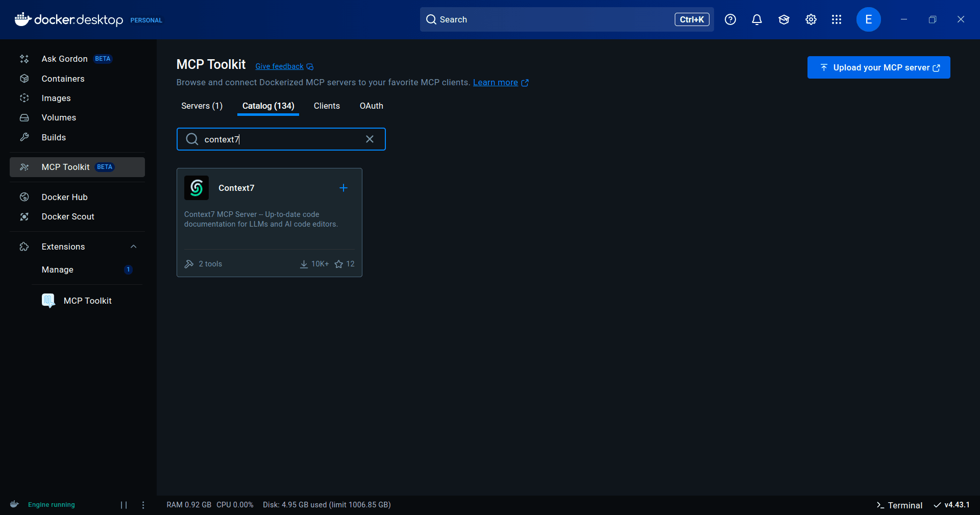Open the three-dot engine menu
Screen dimensions: 980x515
(143, 505)
